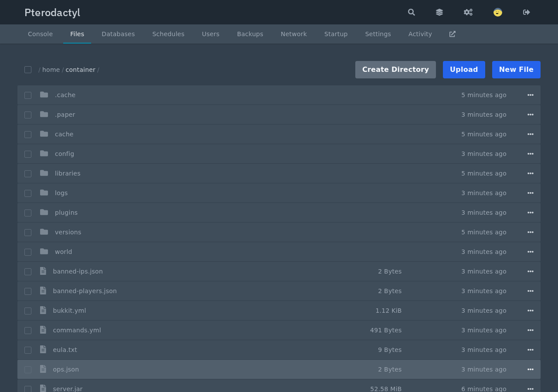Click the folder icon for plugins
The width and height of the screenshot is (558, 392).
coord(44,212)
